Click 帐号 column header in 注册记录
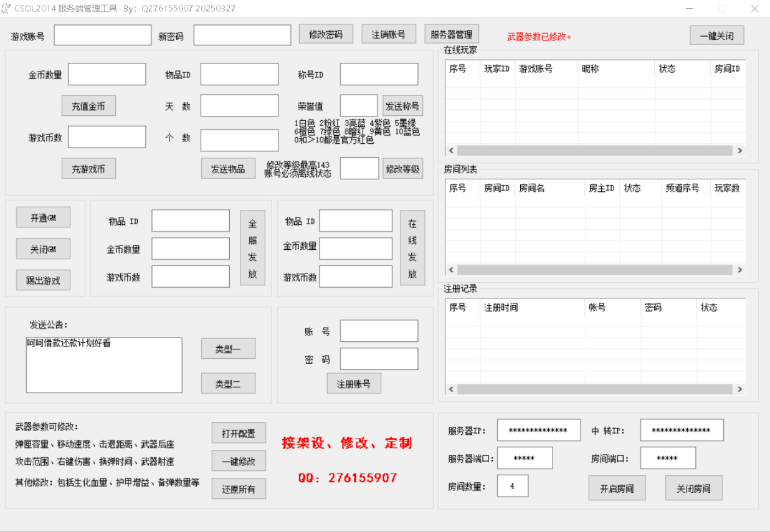This screenshot has width=770, height=532. 613,308
